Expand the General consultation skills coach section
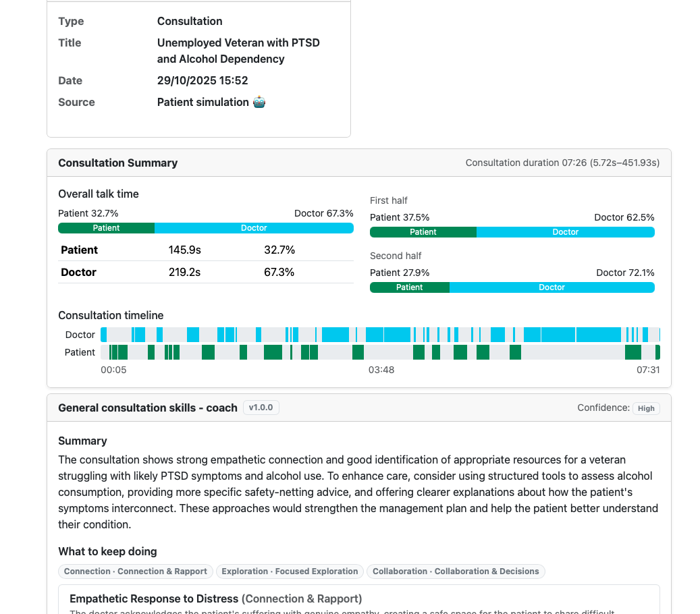The width and height of the screenshot is (700, 614). click(x=148, y=408)
